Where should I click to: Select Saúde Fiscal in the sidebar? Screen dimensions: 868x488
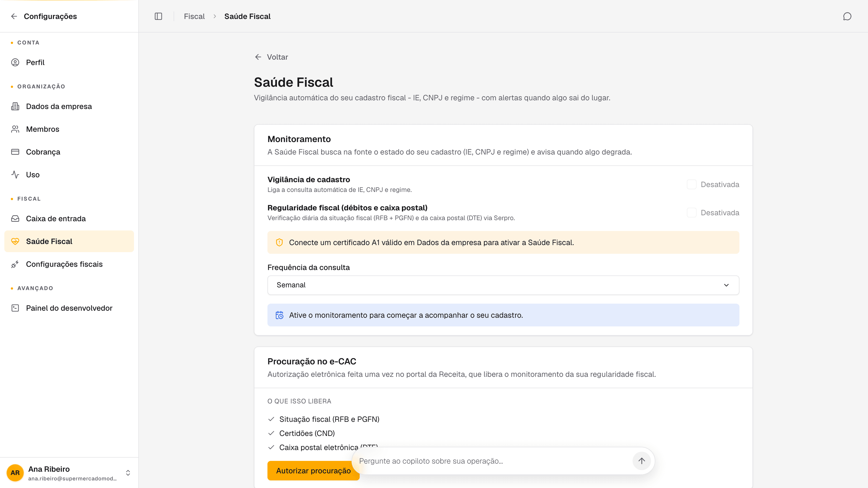[69, 241]
